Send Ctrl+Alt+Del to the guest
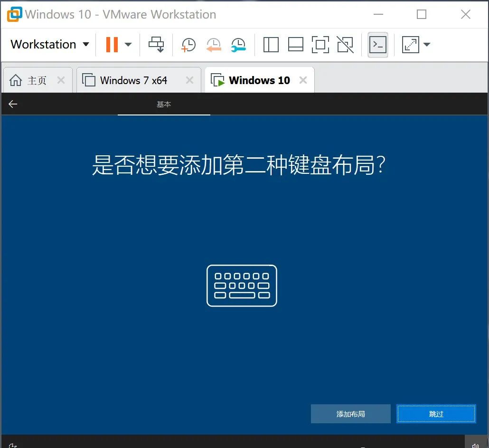Screen dimensions: 489x448 (157, 44)
